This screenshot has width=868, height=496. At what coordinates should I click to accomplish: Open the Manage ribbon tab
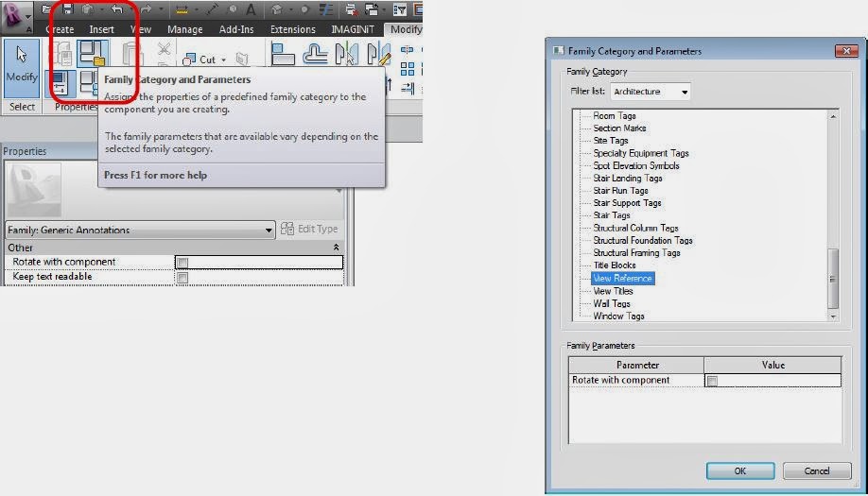click(185, 29)
